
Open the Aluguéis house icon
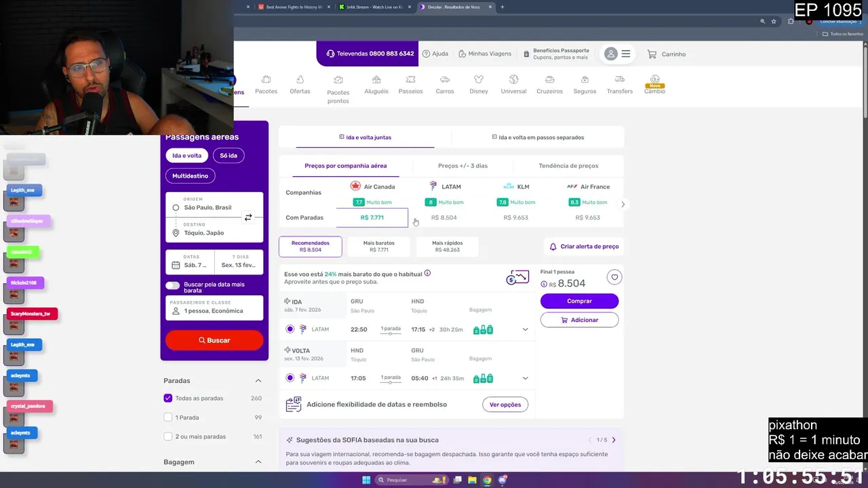click(x=376, y=80)
